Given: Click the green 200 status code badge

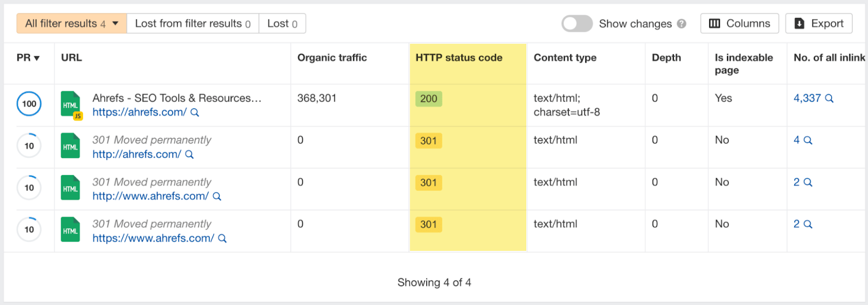Looking at the screenshot, I should tap(429, 99).
